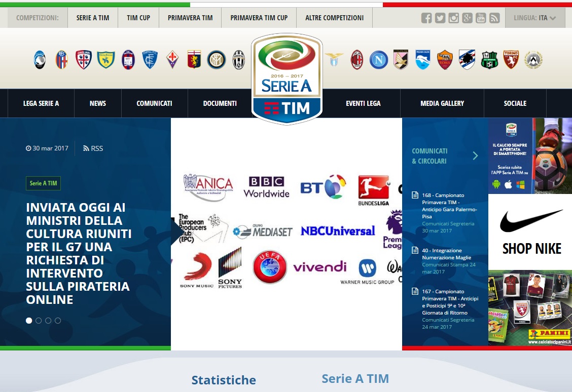Open the Sassuolo green crest
The height and width of the screenshot is (392, 572).
489,60
